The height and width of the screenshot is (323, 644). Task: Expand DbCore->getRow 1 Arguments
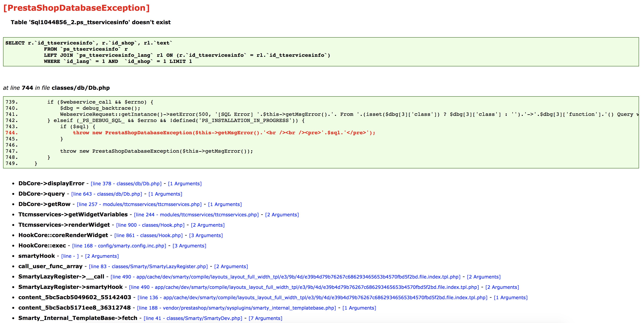tap(225, 204)
